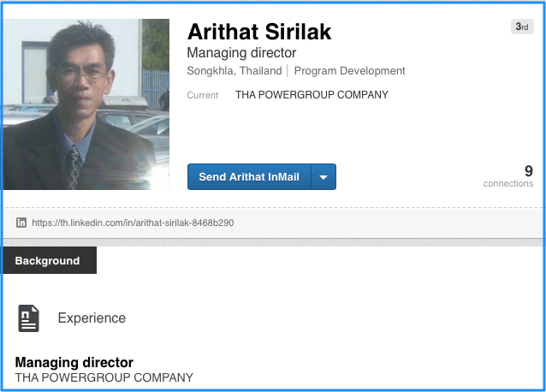546x392 pixels.
Task: Expand the dropdown arrow next to Send InMail
Action: (323, 177)
